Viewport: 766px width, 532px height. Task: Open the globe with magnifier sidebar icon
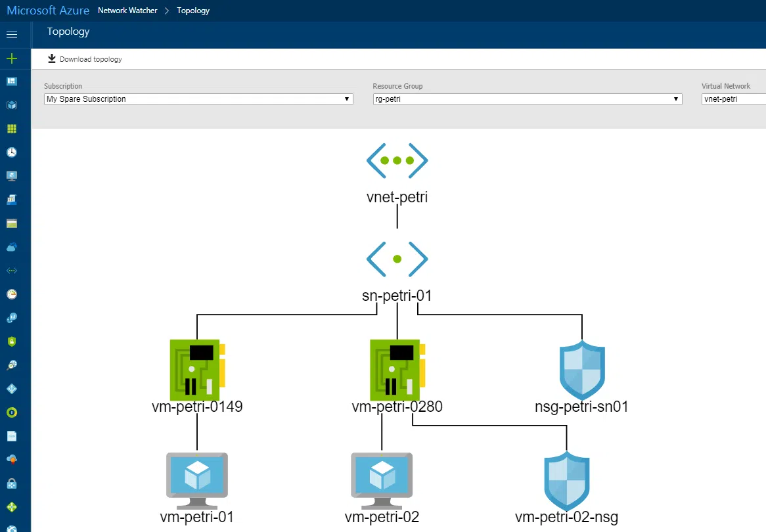12,365
